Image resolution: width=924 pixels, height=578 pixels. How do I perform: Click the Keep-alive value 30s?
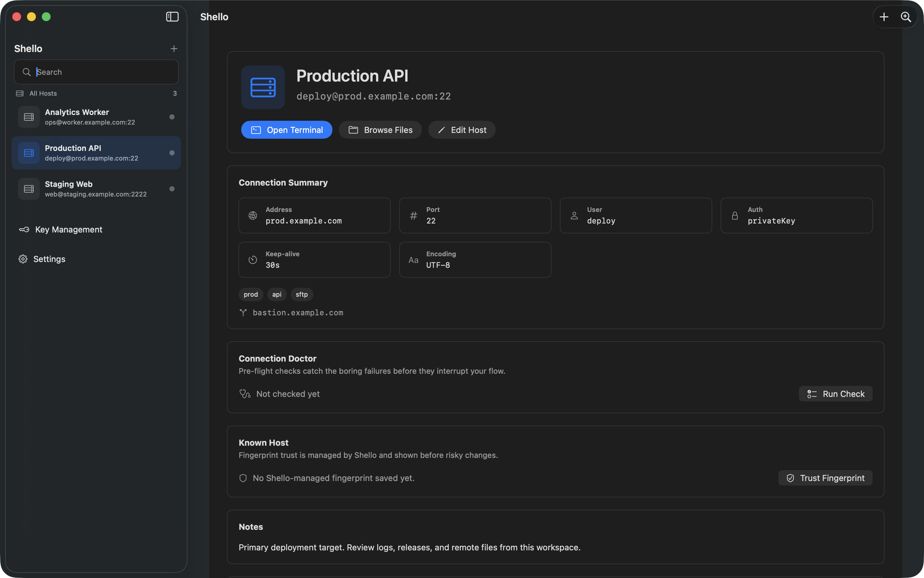[273, 265]
